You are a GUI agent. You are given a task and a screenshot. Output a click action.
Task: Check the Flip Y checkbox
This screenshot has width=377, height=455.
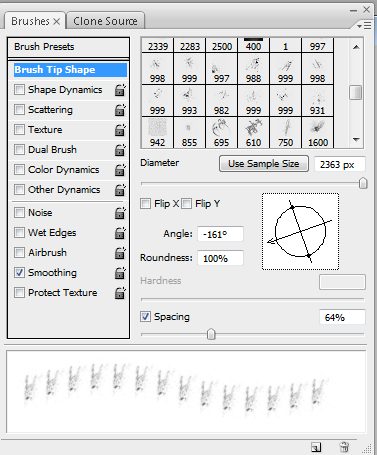[x=186, y=203]
